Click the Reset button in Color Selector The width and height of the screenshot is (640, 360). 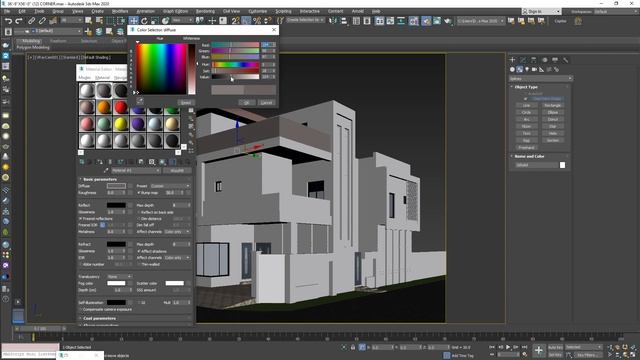point(186,102)
